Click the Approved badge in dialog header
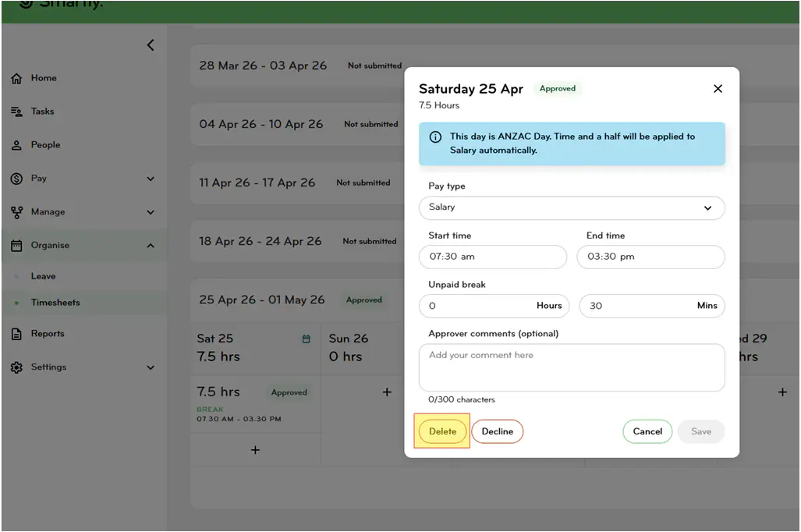Screen dimensions: 801x532 point(558,89)
